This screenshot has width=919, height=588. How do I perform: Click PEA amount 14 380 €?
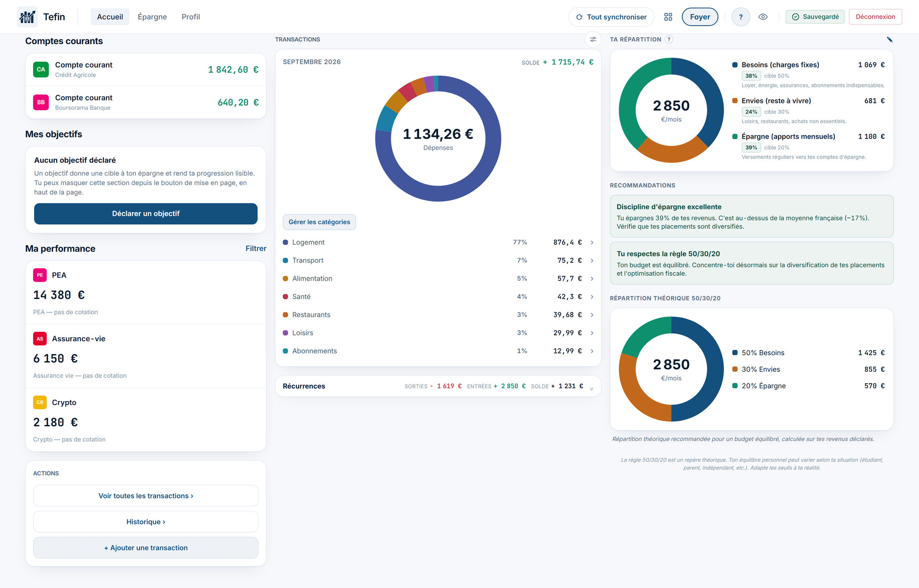click(59, 295)
